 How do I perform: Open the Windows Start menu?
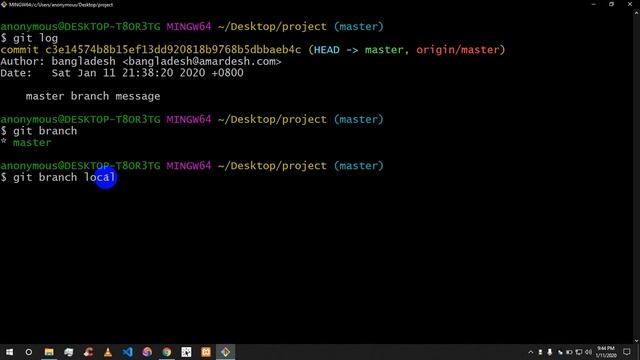pyautogui.click(x=9, y=352)
